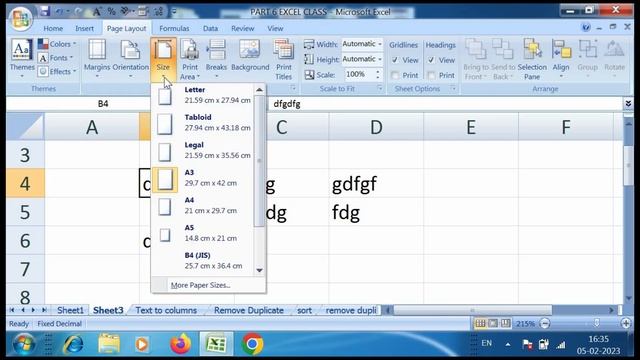This screenshot has height=360, width=640.
Task: Select Tabloid paper size
Action: pos(203,122)
